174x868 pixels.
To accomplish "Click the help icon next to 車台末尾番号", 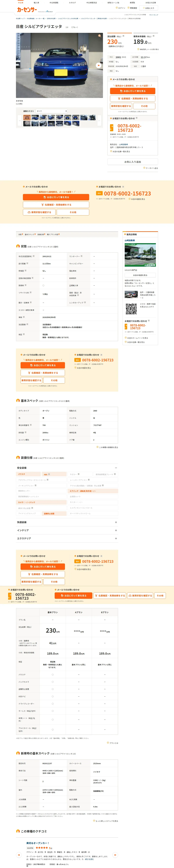I will click(x=30, y=425).
